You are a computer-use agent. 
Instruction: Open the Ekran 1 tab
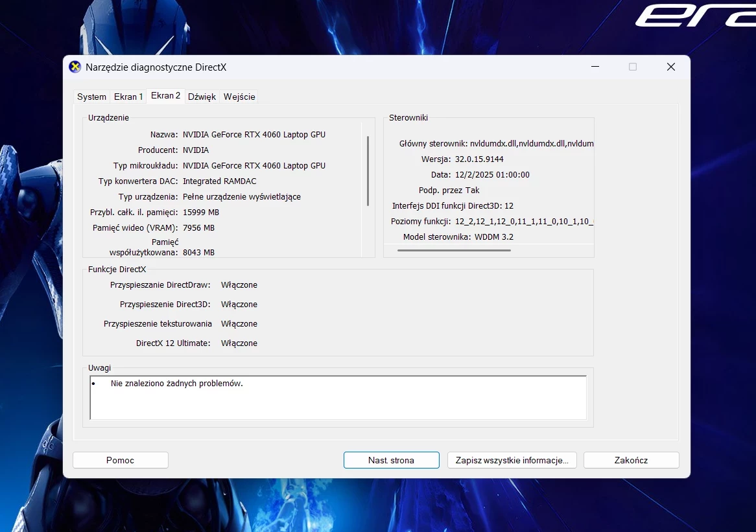tap(128, 96)
